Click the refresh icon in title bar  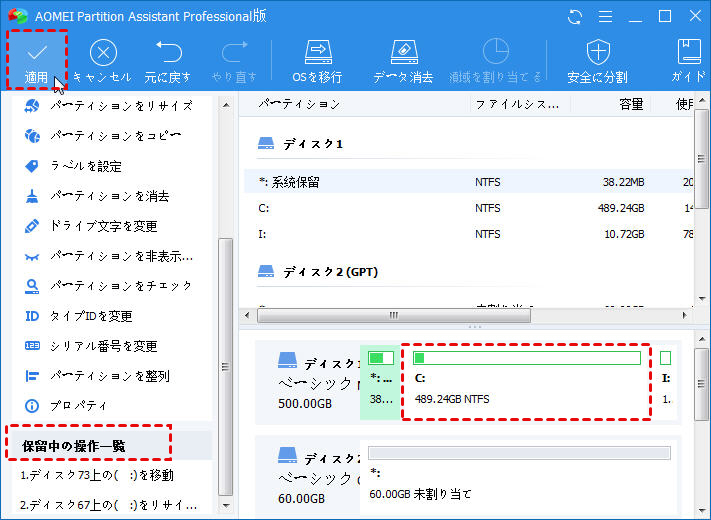point(575,17)
